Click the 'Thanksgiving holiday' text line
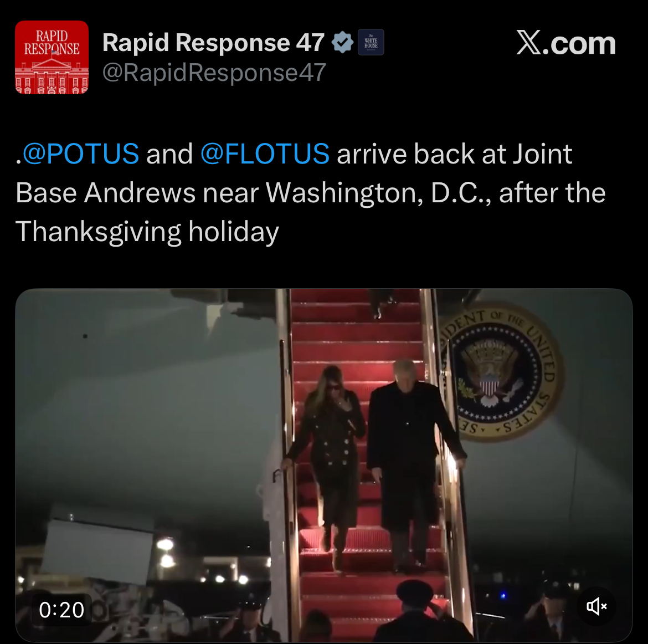Screen dimensions: 648x644 click(147, 232)
